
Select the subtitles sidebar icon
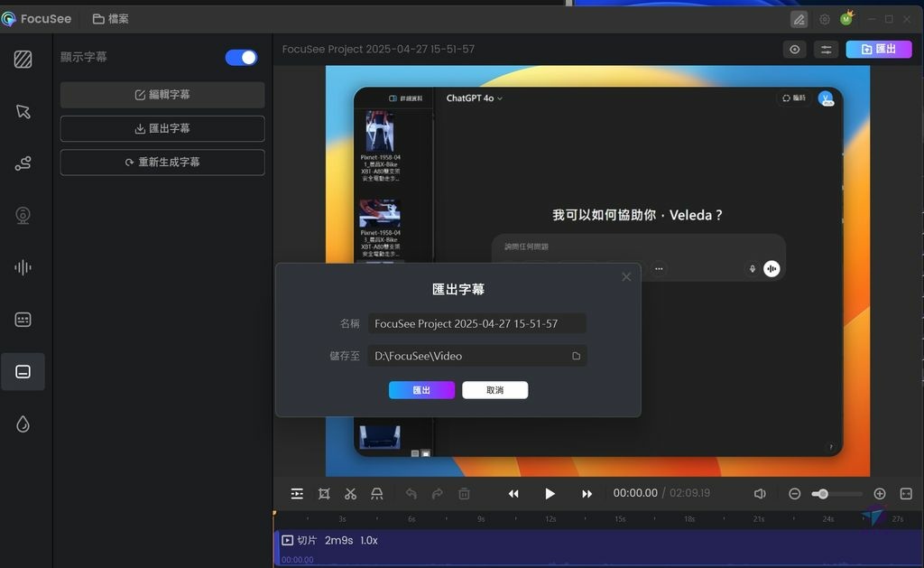click(x=23, y=371)
